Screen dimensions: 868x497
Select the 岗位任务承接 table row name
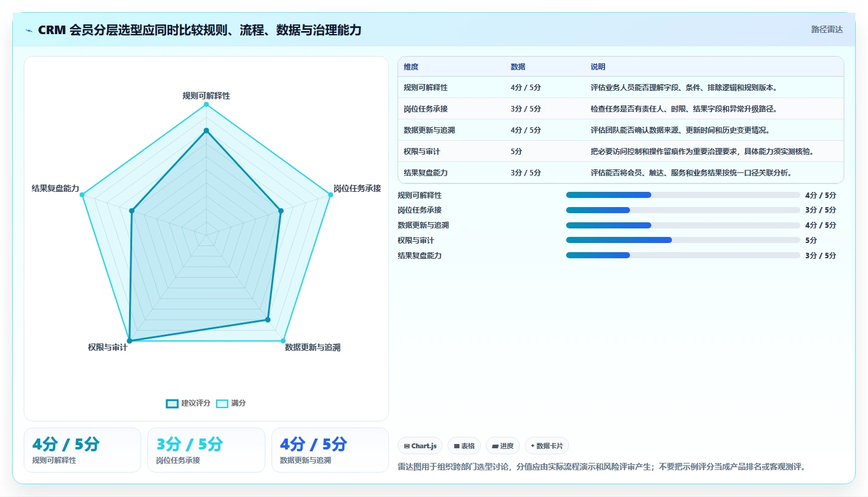click(425, 109)
